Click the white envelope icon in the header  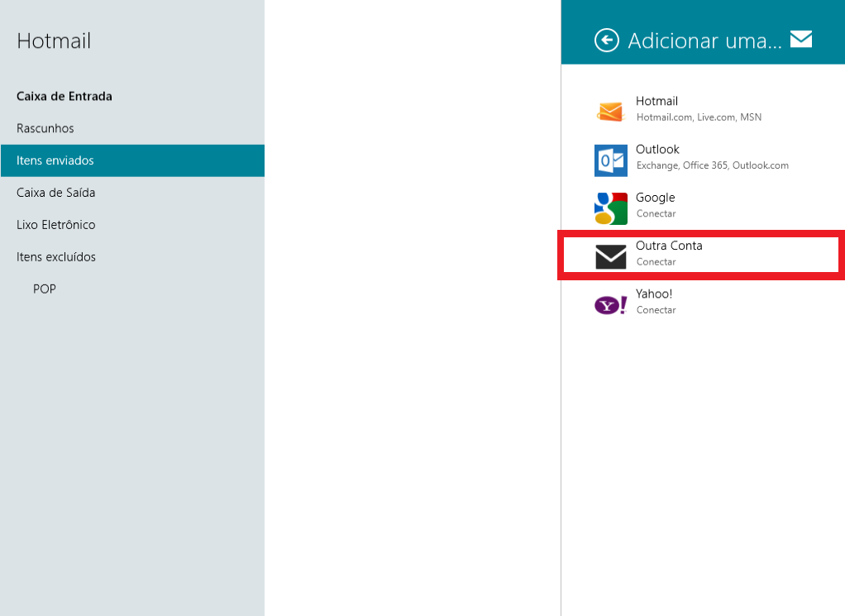801,39
